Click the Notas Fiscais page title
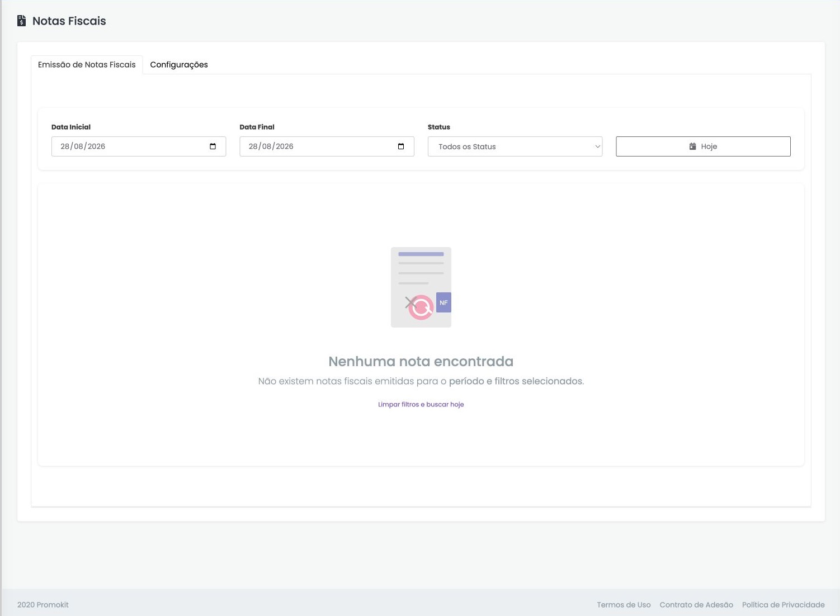 pyautogui.click(x=69, y=21)
